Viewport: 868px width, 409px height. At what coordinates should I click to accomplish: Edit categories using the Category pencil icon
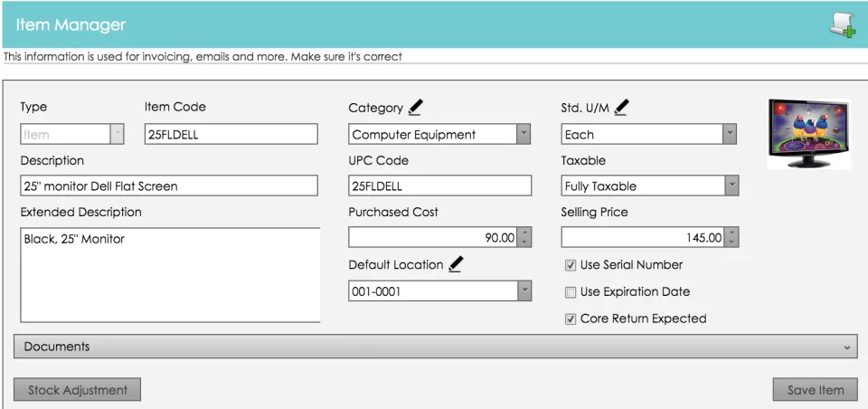click(415, 107)
